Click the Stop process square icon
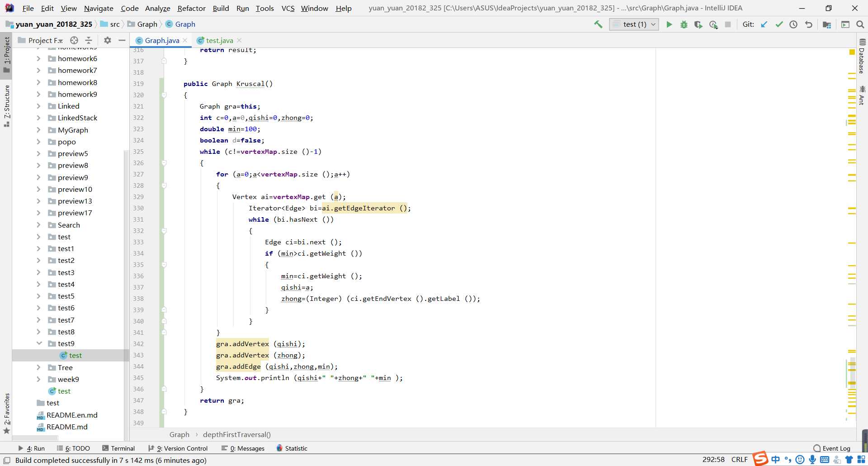Screen dimensions: 868x466 point(728,24)
